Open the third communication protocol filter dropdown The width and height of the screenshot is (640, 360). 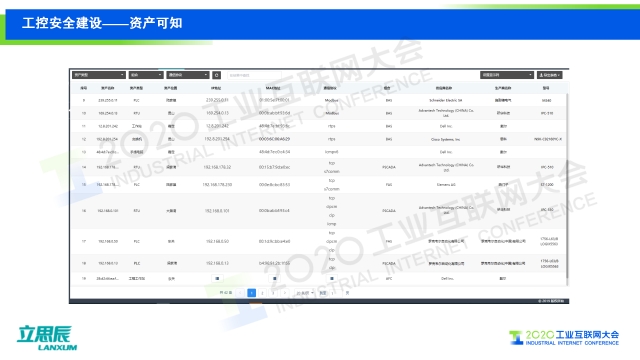coord(188,75)
